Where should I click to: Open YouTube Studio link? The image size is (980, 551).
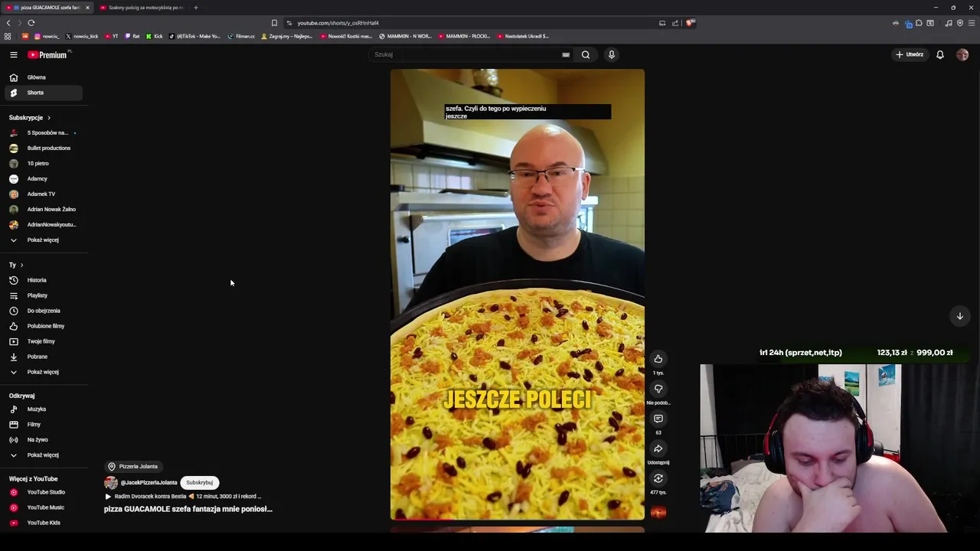pyautogui.click(x=43, y=492)
